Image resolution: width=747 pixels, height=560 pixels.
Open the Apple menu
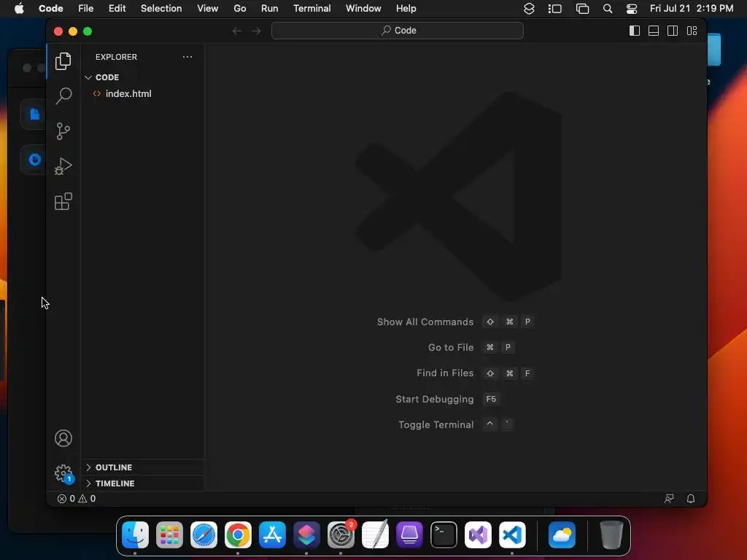tap(19, 9)
